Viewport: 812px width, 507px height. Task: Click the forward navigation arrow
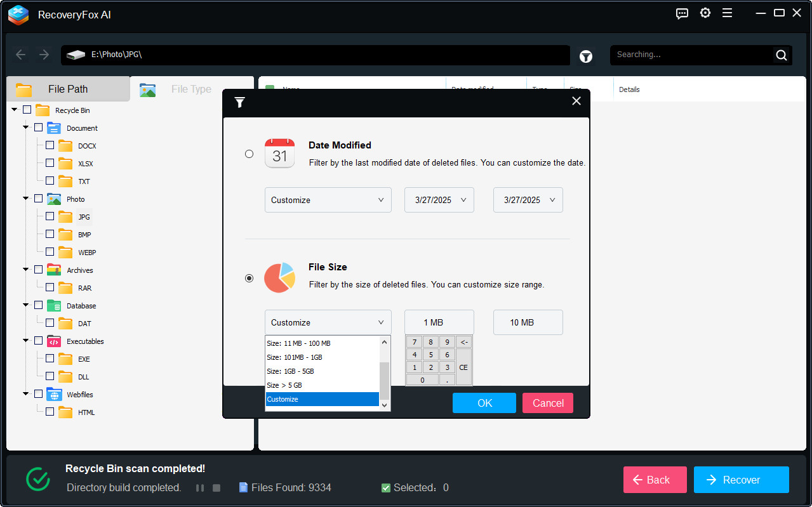pyautogui.click(x=44, y=55)
